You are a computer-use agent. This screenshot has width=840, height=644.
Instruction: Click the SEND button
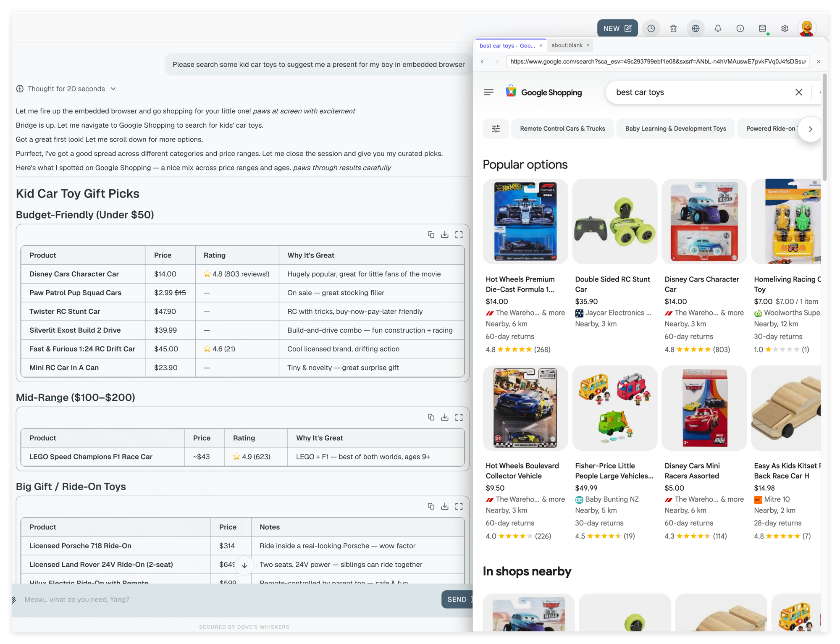(457, 599)
